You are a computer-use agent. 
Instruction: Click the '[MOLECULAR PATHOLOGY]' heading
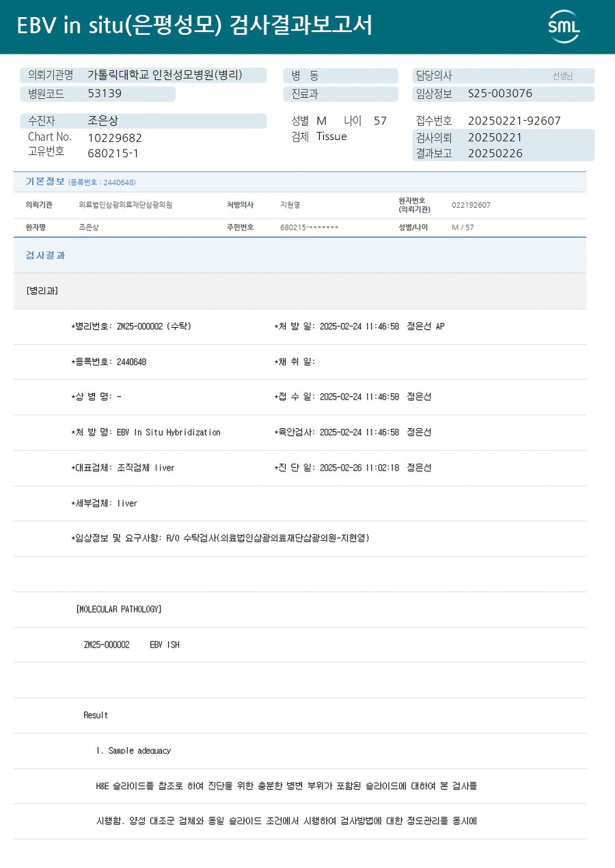click(x=119, y=609)
